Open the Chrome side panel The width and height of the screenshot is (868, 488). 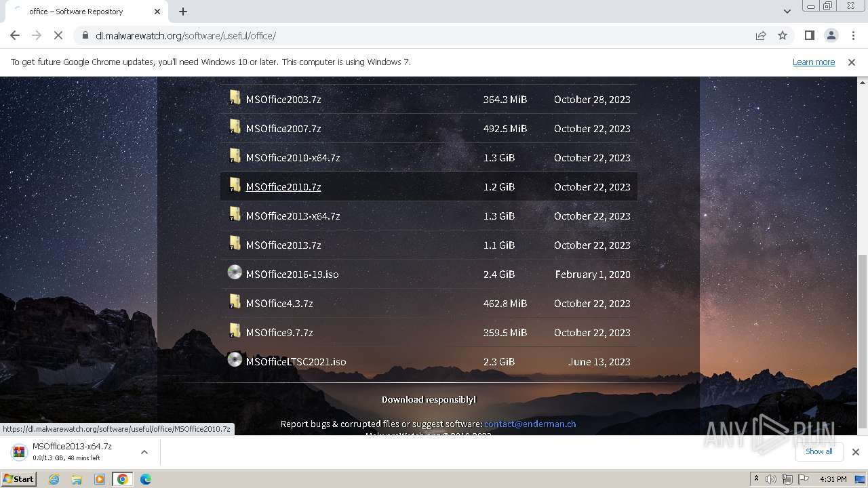[x=809, y=35]
